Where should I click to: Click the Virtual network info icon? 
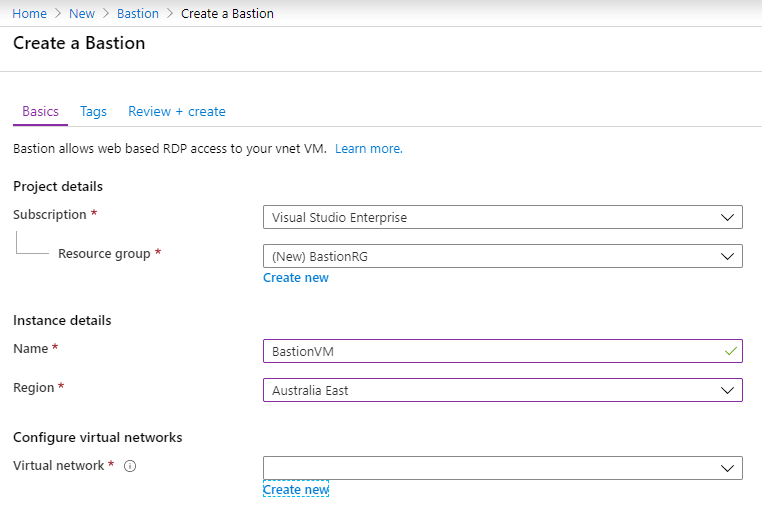[130, 466]
